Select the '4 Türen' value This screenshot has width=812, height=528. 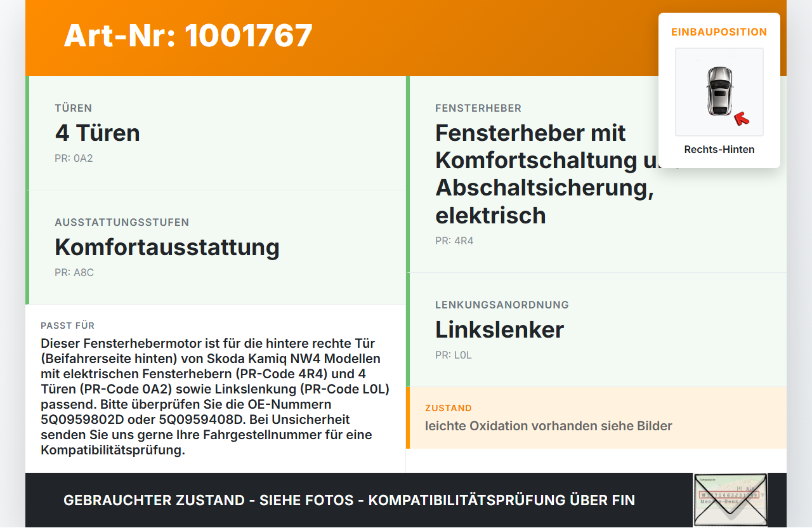[98, 133]
